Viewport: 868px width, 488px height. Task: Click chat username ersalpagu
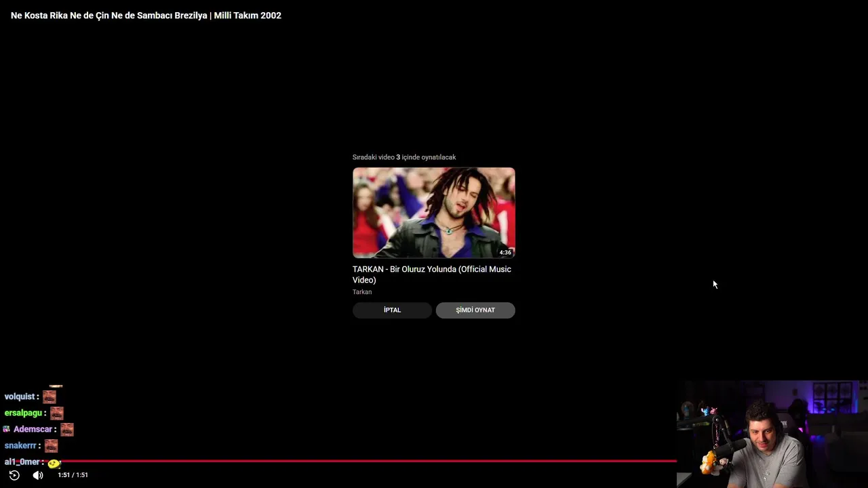pyautogui.click(x=23, y=413)
